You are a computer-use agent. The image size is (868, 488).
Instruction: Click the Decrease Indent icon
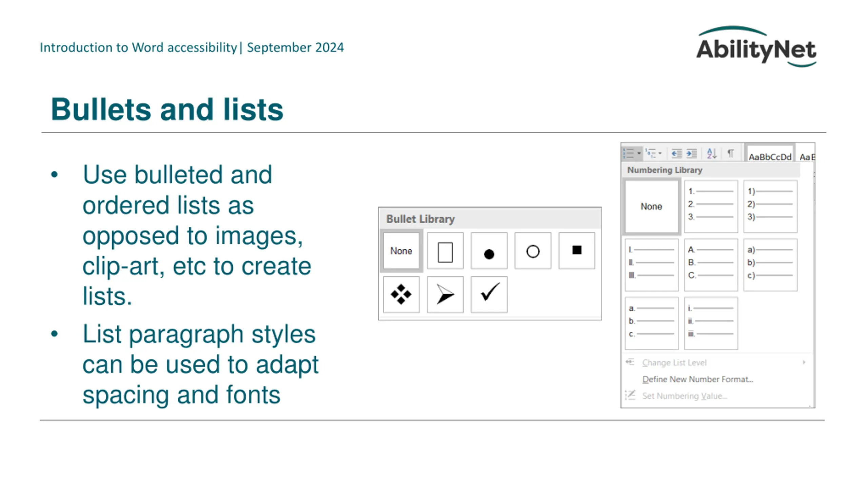676,154
